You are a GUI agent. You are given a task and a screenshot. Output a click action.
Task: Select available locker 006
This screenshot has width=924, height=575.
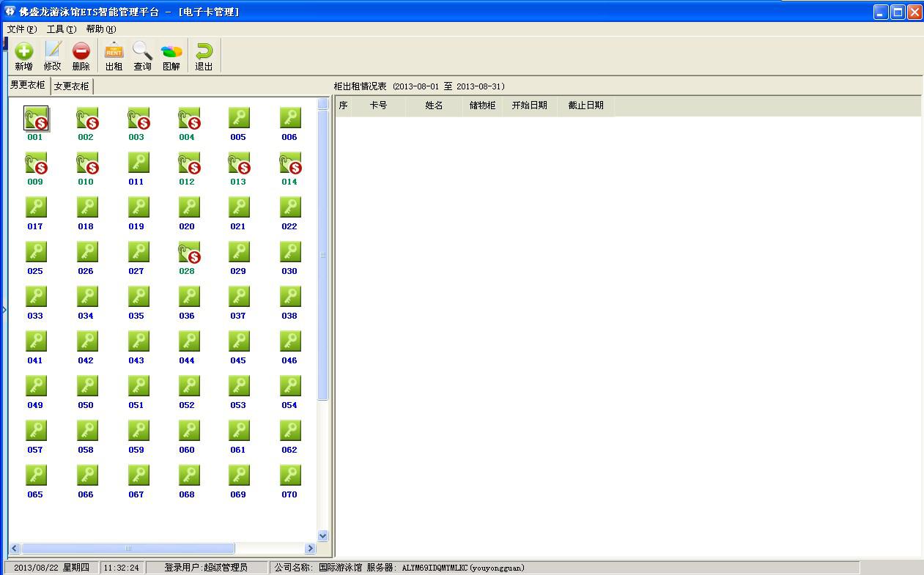tap(290, 118)
